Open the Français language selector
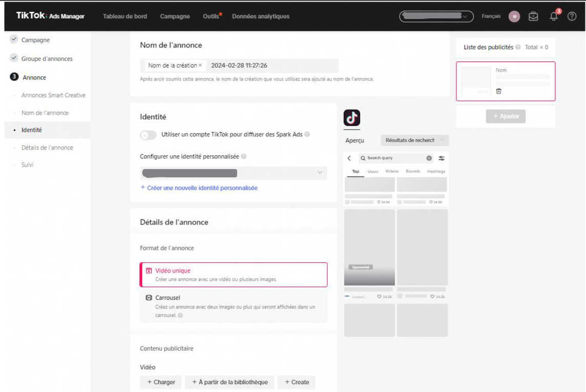 (x=491, y=16)
